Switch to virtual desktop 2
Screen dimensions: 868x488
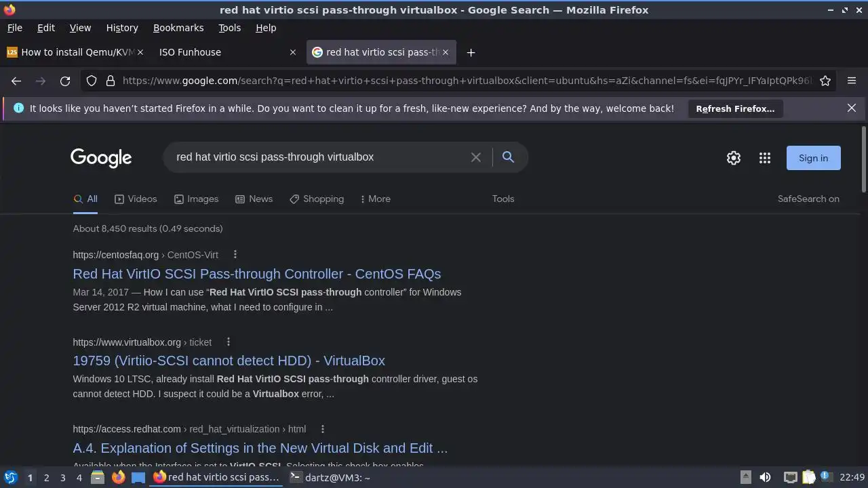(x=46, y=478)
